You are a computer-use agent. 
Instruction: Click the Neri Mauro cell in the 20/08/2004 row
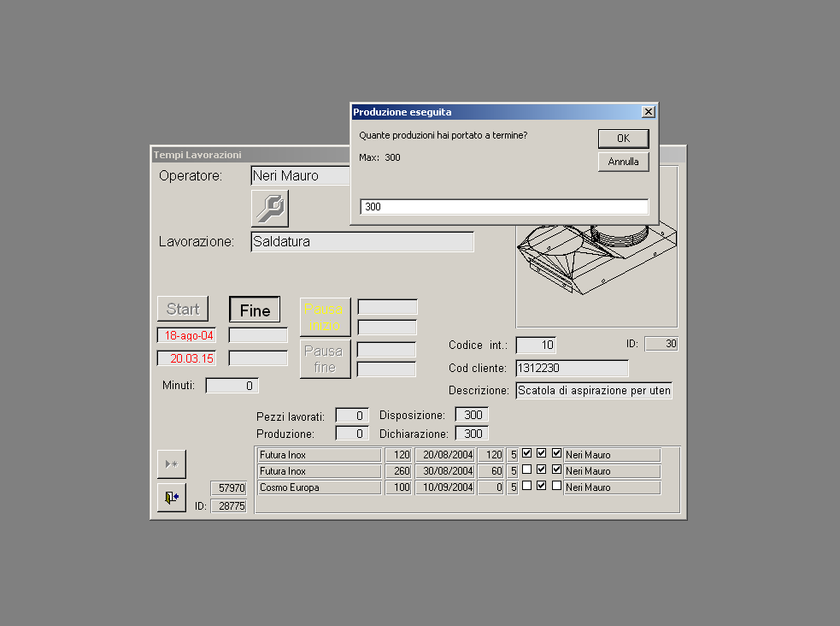pos(613,455)
